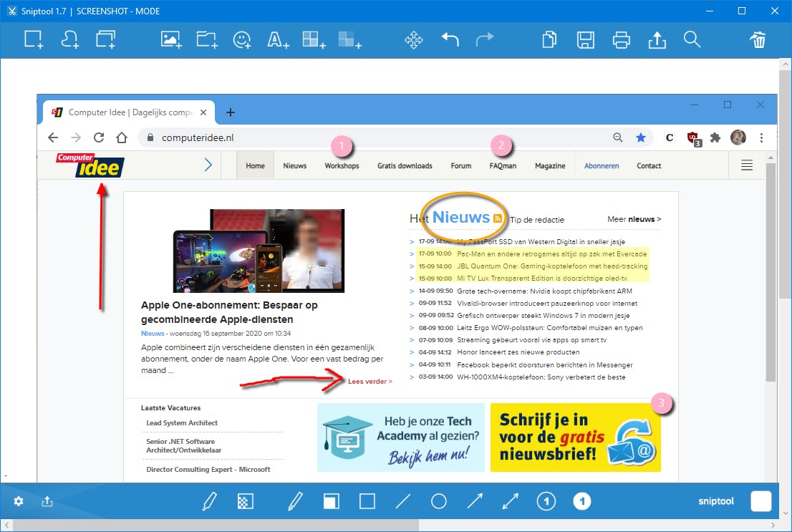Click the Tech Academy banner

click(x=401, y=437)
